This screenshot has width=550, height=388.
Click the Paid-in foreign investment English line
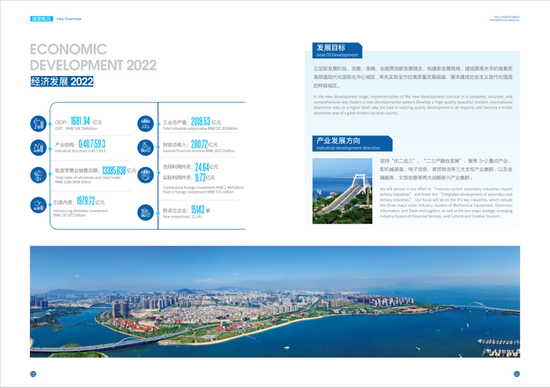(x=198, y=192)
